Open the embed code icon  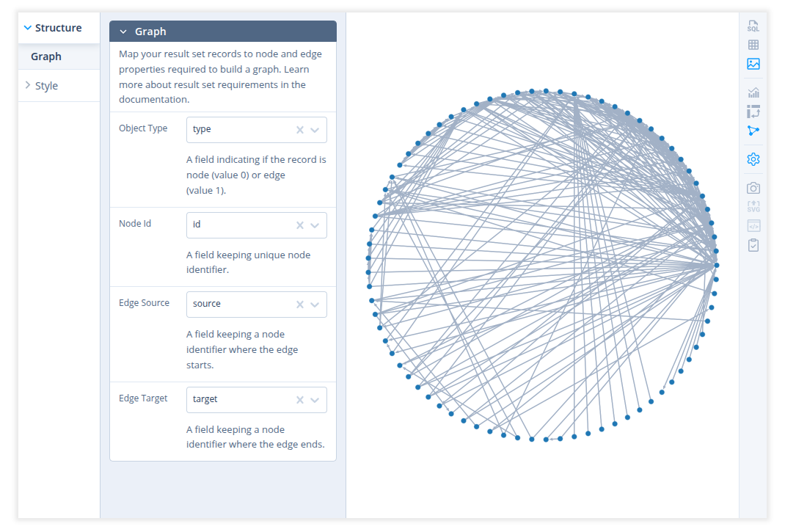[753, 225]
